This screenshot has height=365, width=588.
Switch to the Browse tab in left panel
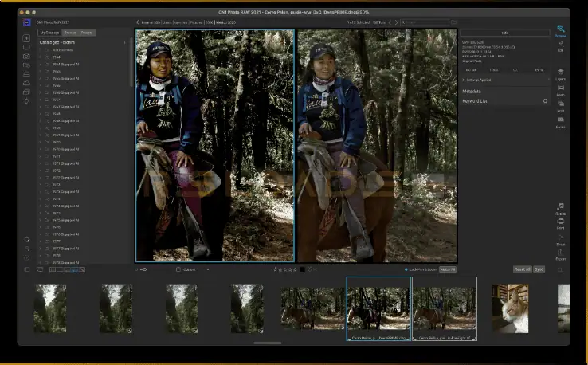click(x=70, y=33)
